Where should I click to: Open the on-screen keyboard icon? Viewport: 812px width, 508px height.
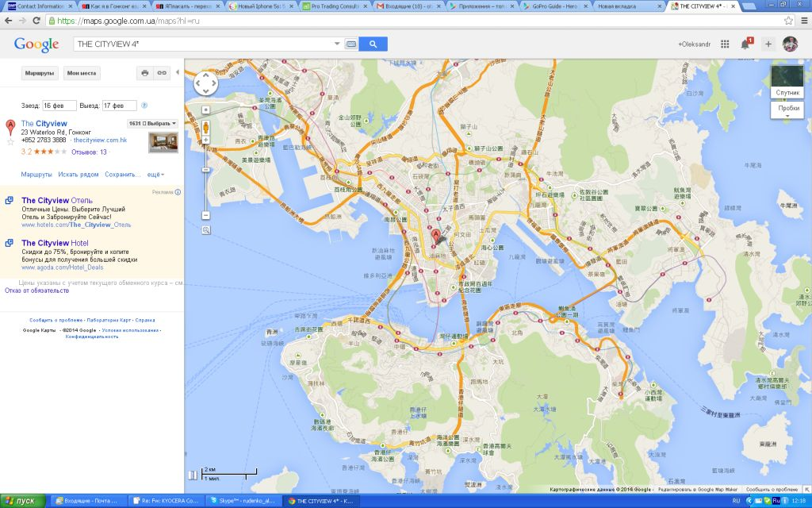[x=350, y=44]
